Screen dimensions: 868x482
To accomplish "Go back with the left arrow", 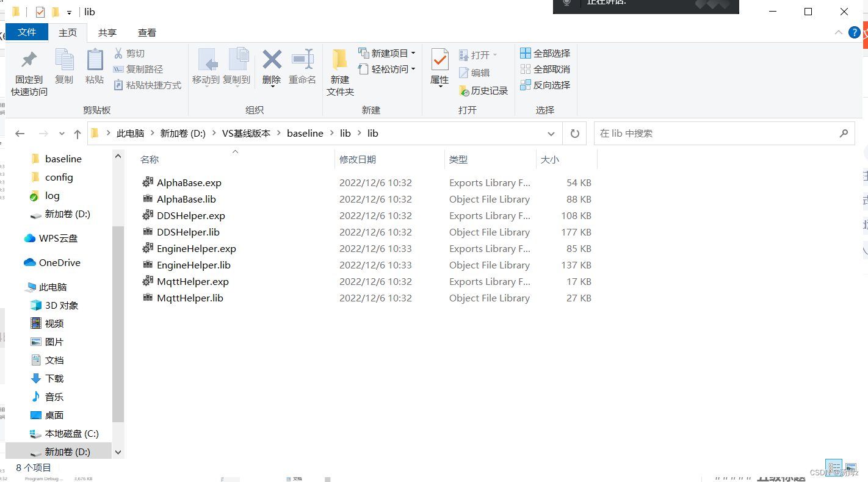I will 20,134.
